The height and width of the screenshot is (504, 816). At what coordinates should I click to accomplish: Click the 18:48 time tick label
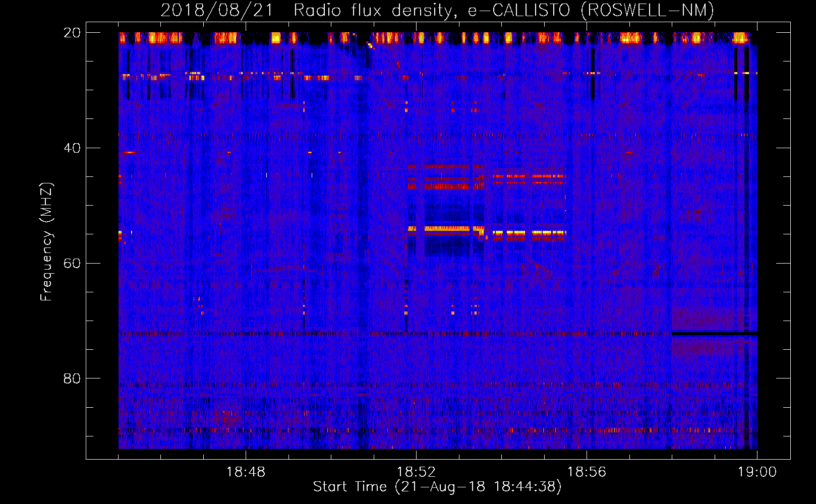pyautogui.click(x=246, y=472)
